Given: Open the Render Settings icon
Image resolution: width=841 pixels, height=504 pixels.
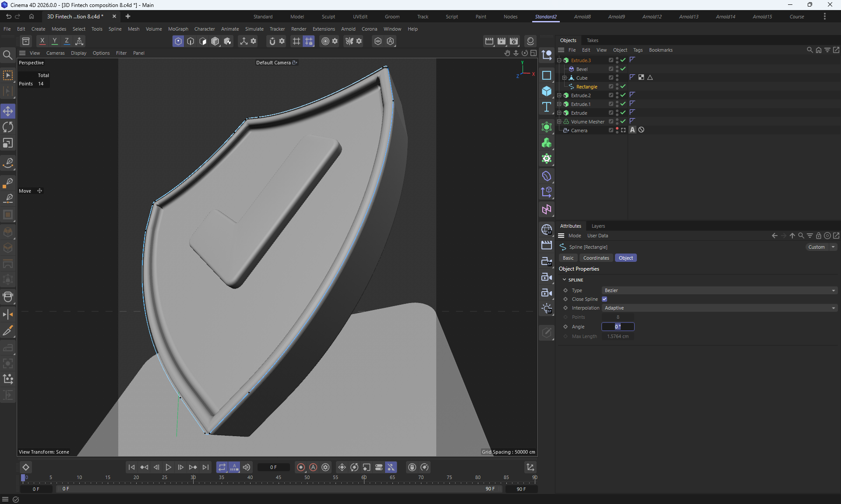Looking at the screenshot, I should coord(514,41).
